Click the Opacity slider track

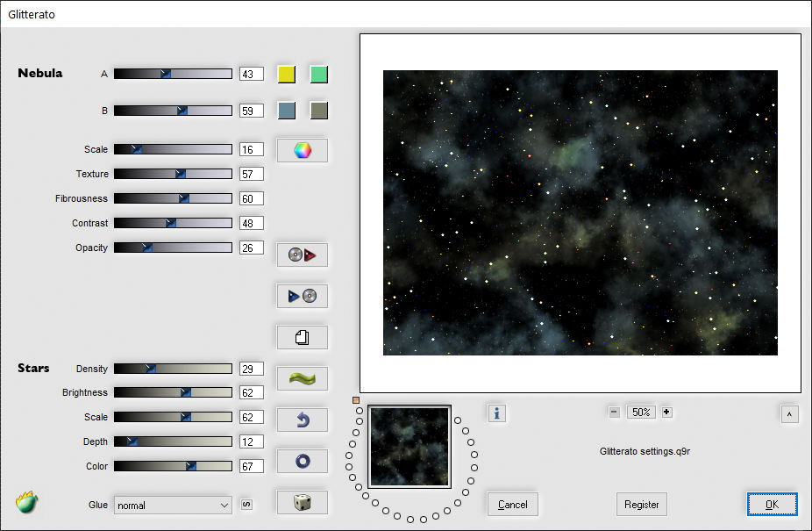click(x=173, y=248)
